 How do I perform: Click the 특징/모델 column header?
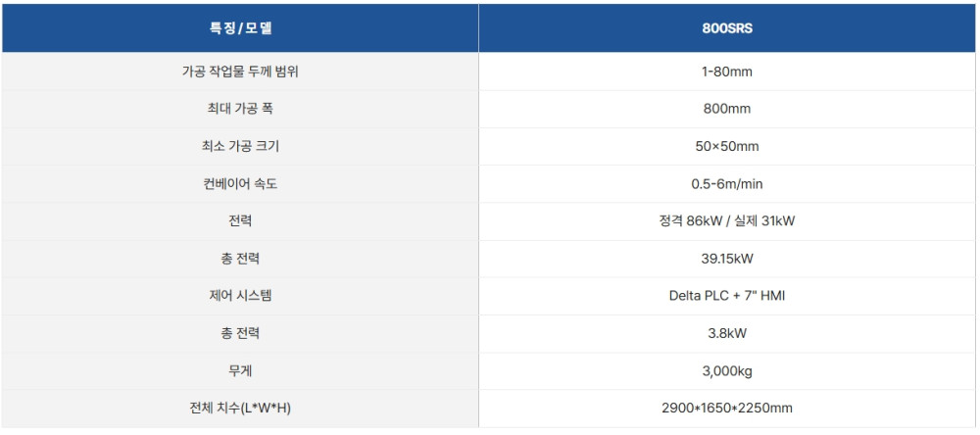240,28
